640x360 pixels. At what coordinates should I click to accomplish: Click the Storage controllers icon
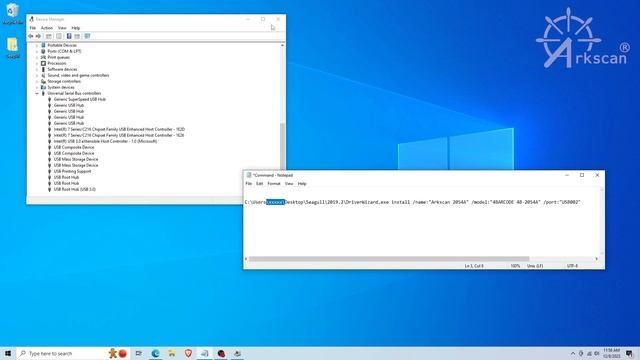point(43,81)
